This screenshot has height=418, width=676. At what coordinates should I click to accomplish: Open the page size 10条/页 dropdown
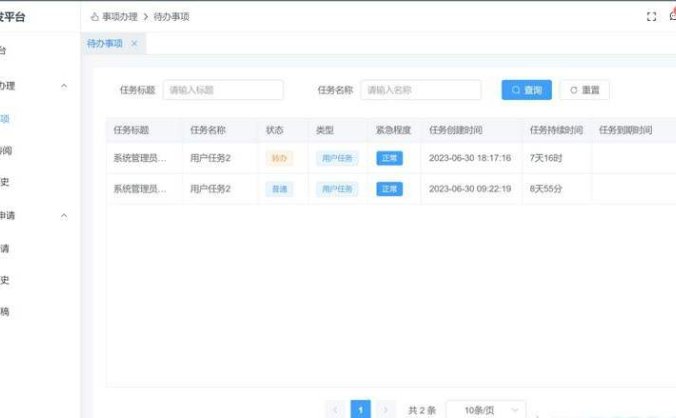(x=486, y=410)
